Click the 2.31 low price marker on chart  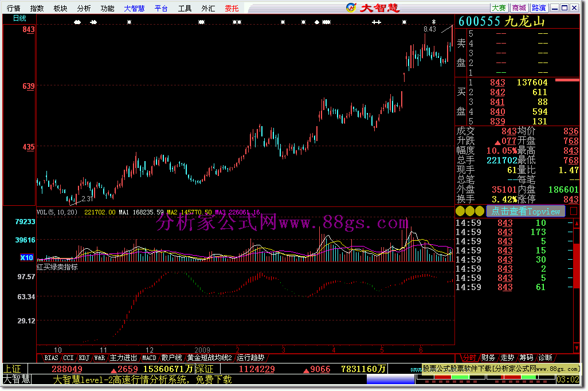click(x=87, y=199)
